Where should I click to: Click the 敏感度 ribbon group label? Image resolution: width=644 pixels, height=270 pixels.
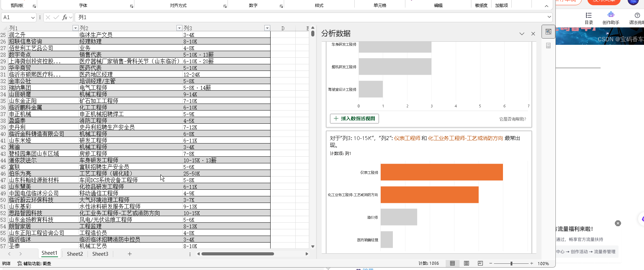tap(481, 5)
